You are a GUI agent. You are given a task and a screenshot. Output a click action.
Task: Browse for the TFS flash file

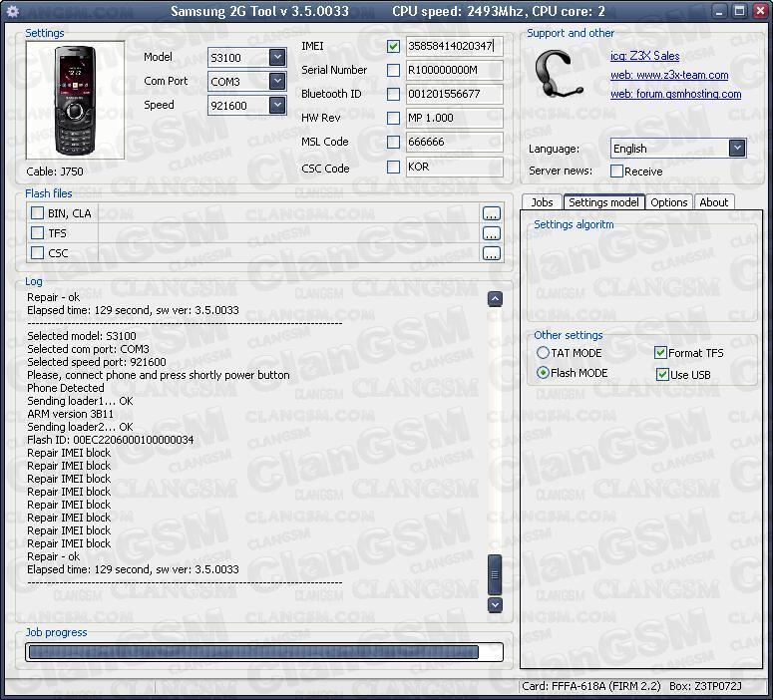pyautogui.click(x=491, y=233)
